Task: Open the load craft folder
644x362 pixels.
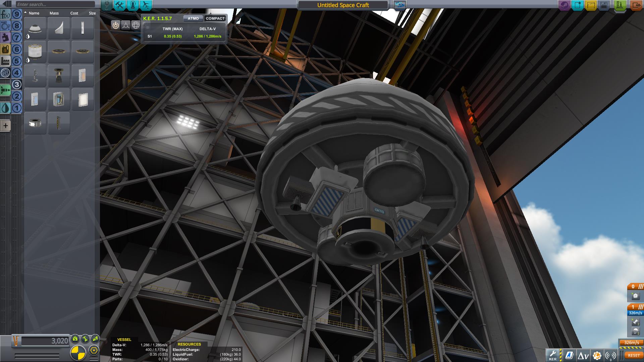Action: pos(591,5)
